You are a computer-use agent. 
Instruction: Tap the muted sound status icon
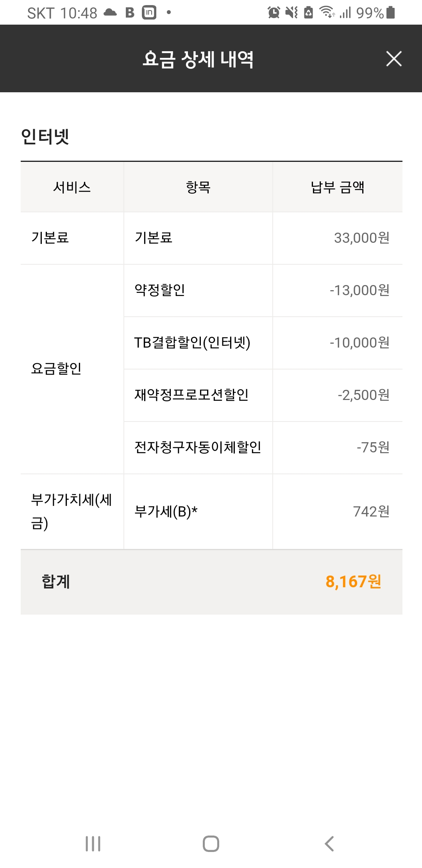point(291,13)
